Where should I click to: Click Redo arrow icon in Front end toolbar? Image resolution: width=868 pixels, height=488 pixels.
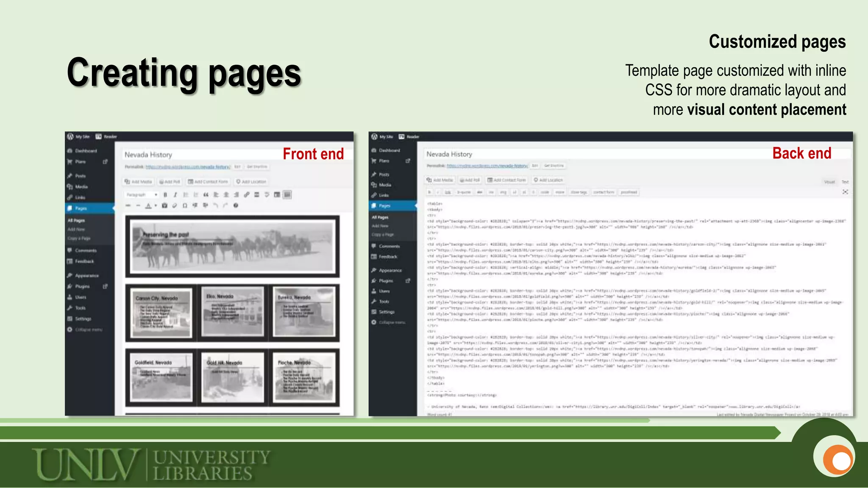(x=225, y=205)
